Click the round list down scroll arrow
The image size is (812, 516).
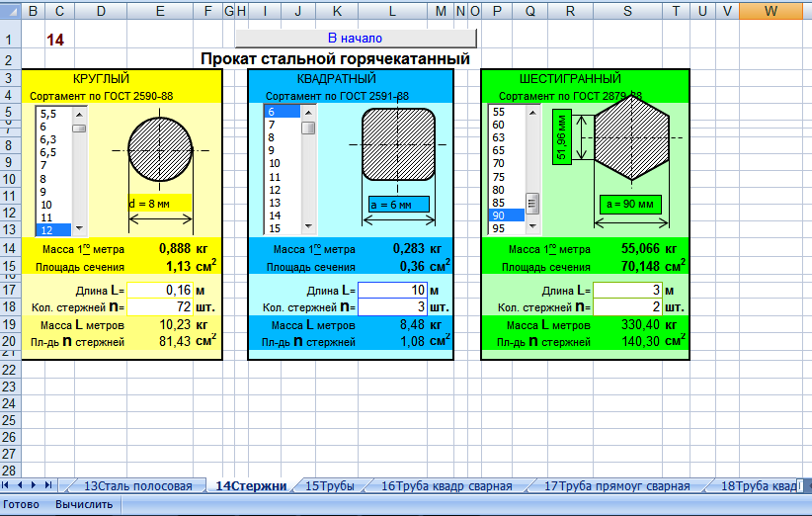pyautogui.click(x=79, y=228)
